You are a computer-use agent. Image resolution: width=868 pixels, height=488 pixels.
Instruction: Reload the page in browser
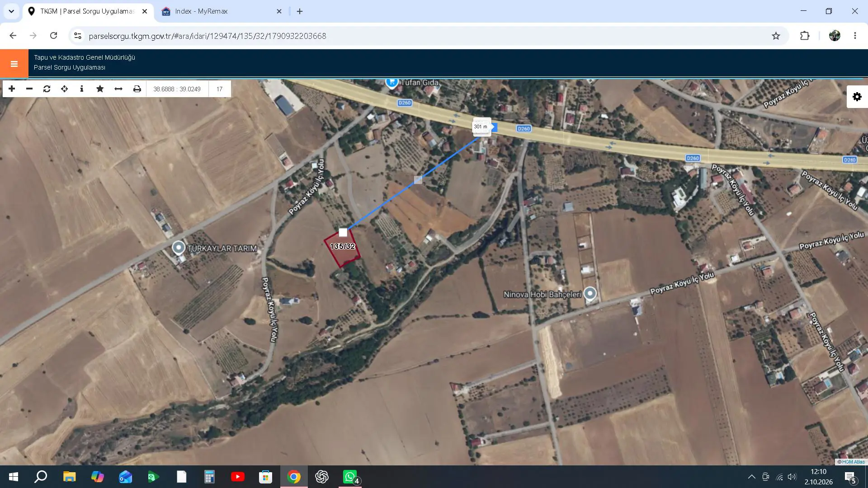(x=53, y=36)
